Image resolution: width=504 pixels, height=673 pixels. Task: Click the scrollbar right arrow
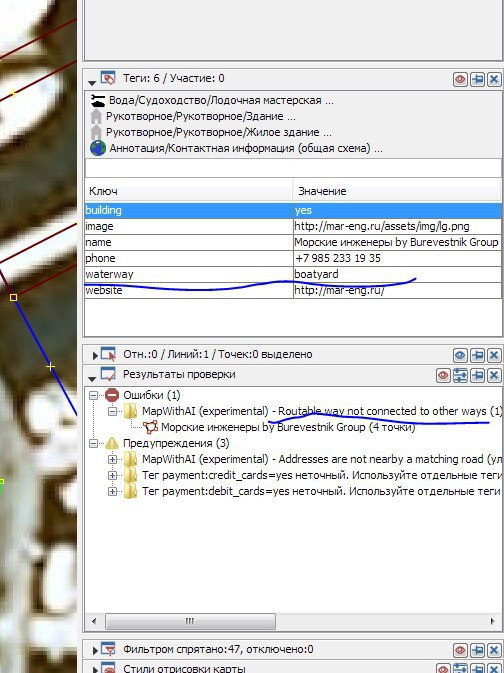click(x=492, y=621)
